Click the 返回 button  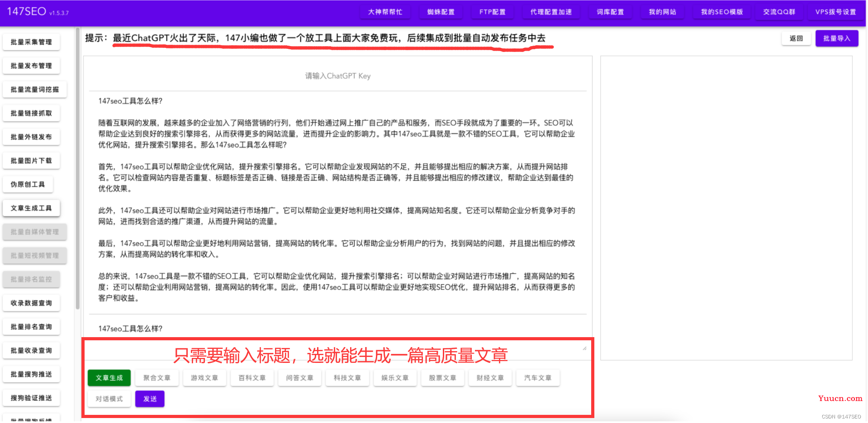coord(796,38)
